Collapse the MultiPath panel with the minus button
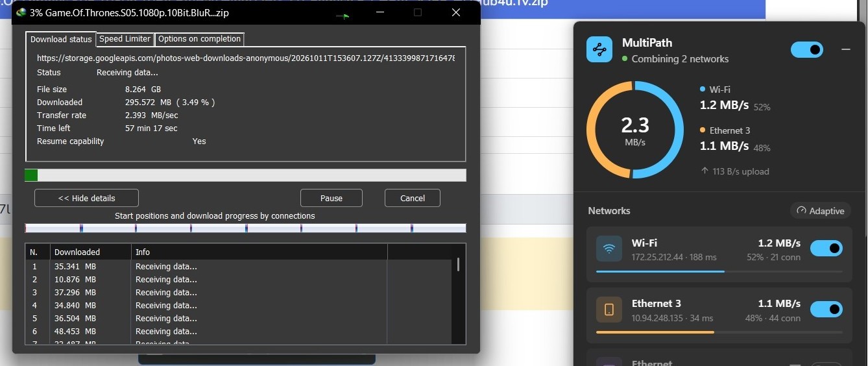 845,49
